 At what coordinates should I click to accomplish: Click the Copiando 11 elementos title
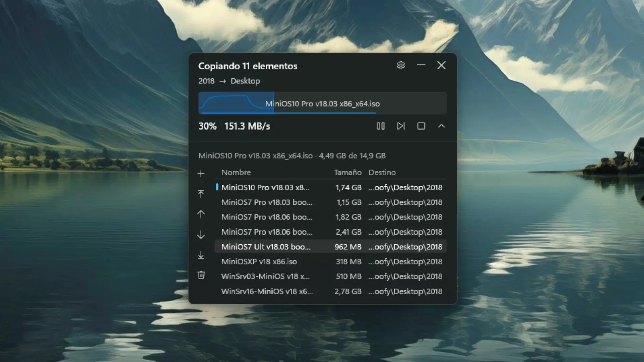[x=248, y=66]
